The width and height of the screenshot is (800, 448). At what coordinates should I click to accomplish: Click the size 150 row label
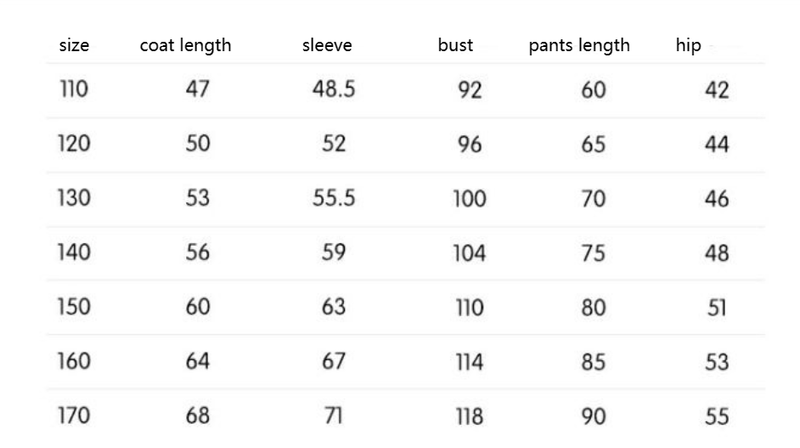pyautogui.click(x=73, y=307)
